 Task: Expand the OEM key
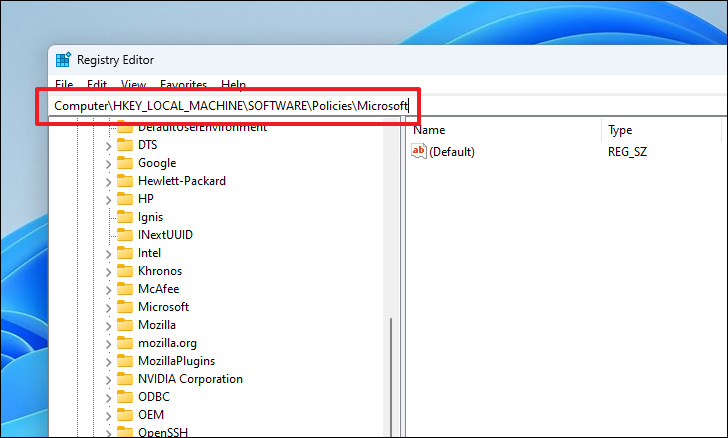click(108, 416)
